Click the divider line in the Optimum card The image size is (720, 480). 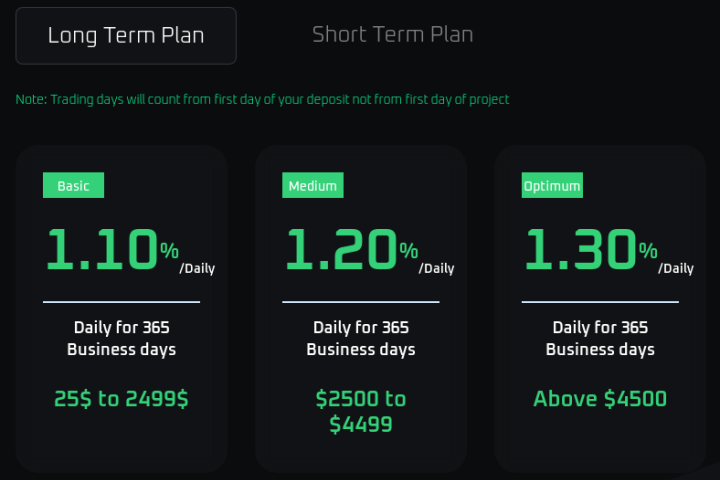point(600,301)
